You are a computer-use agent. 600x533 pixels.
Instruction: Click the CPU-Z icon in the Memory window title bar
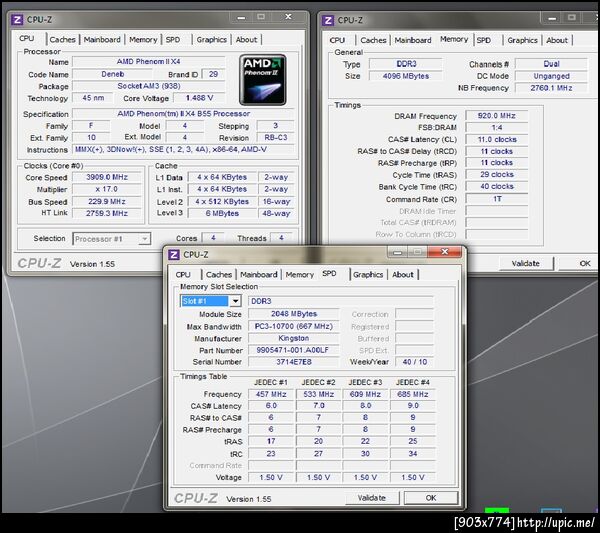(328, 20)
